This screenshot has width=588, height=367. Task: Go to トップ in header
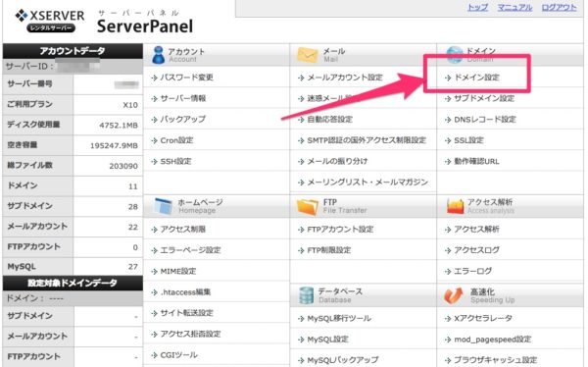477,7
